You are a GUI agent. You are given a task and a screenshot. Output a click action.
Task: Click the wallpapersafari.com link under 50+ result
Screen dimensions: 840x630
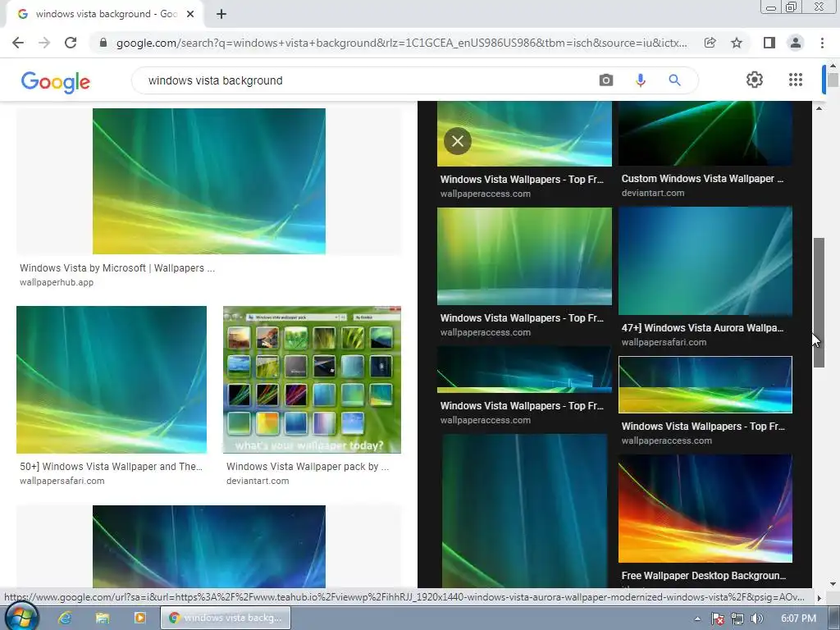pos(62,481)
